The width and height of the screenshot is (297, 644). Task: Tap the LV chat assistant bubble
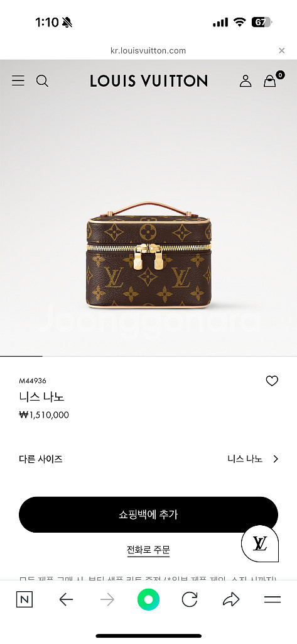point(260,543)
